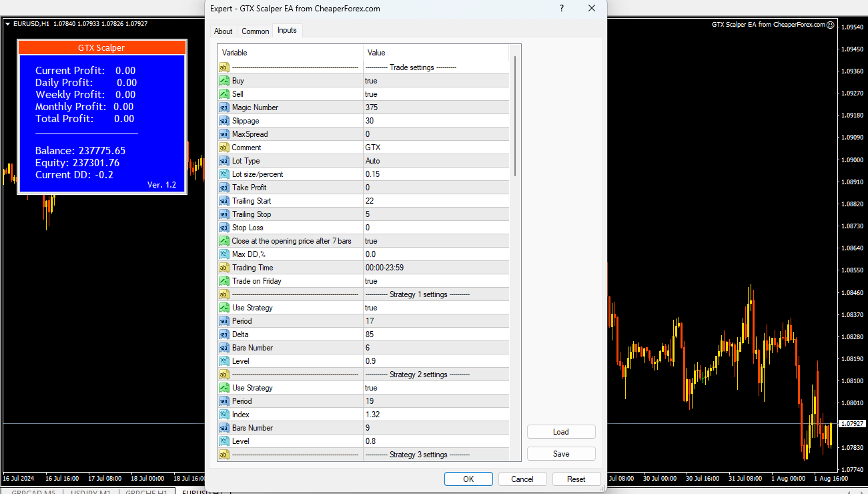Image resolution: width=868 pixels, height=494 pixels.
Task: Click the Strategy 1 settings separator icon
Action: point(224,294)
